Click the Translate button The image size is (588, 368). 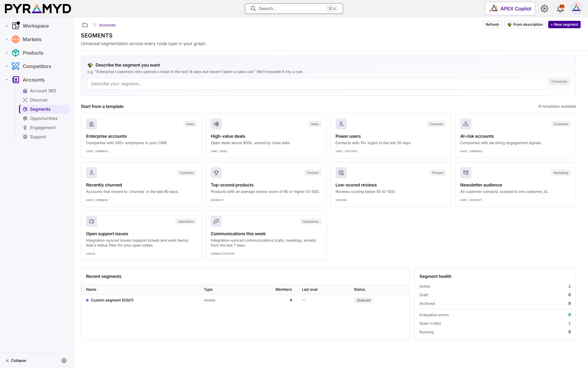pyautogui.click(x=559, y=82)
